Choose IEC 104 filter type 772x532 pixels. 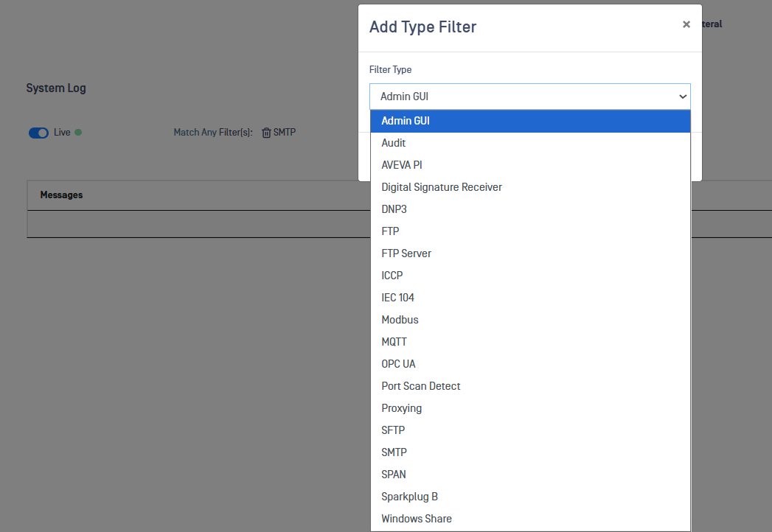pyautogui.click(x=398, y=298)
